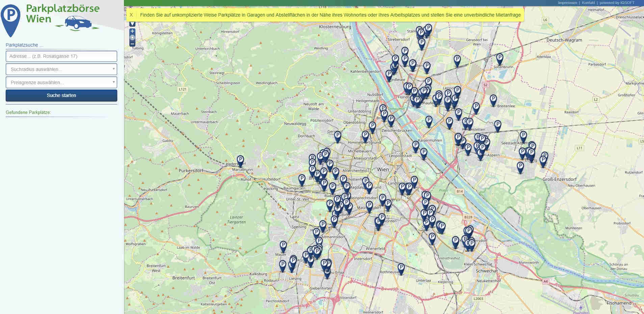Zoom out with the map minus button
Viewport: 644px width, 314px height.
click(132, 44)
